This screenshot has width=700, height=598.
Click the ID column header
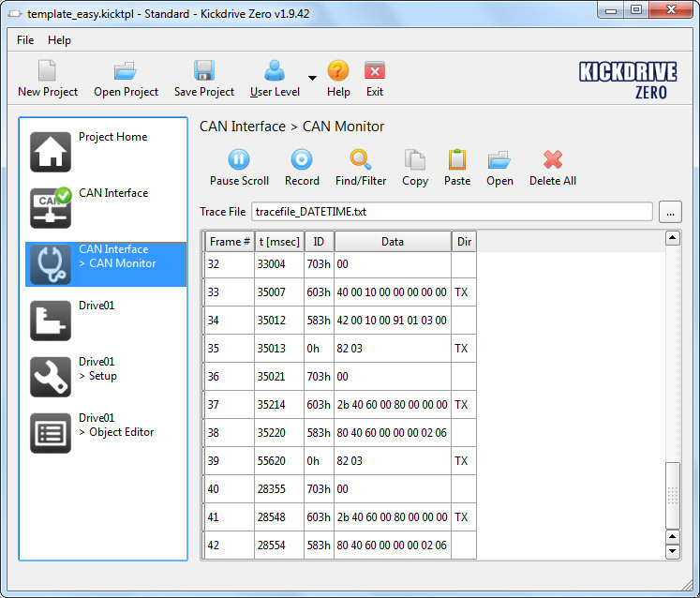pyautogui.click(x=319, y=242)
